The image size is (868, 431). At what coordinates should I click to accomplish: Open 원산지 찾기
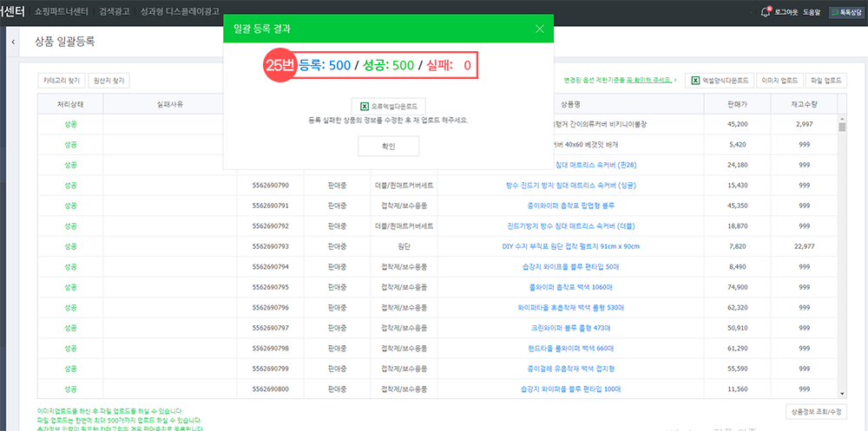(x=108, y=81)
